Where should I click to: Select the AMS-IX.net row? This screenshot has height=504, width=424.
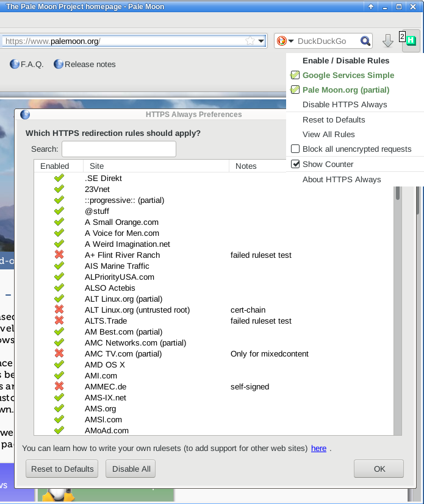point(214,397)
